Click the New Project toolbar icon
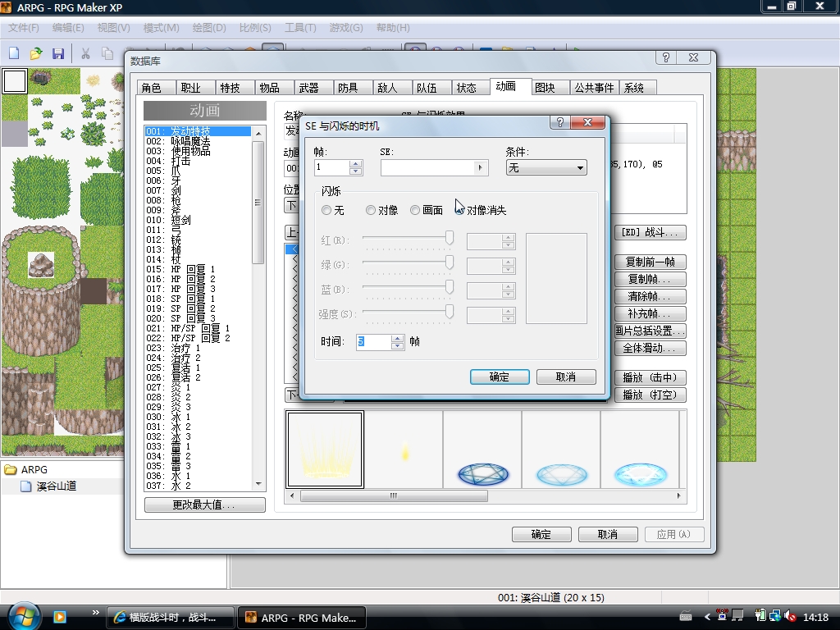This screenshot has width=840, height=630. pyautogui.click(x=15, y=53)
